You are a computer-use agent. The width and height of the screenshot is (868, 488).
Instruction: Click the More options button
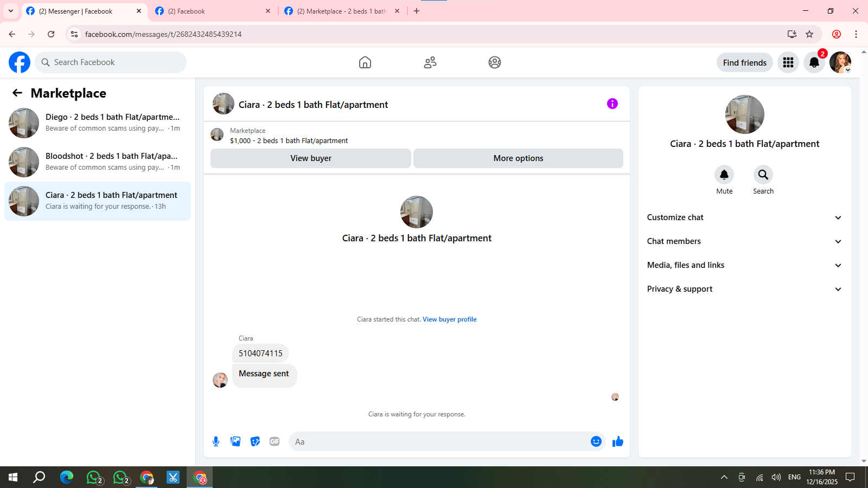click(518, 158)
